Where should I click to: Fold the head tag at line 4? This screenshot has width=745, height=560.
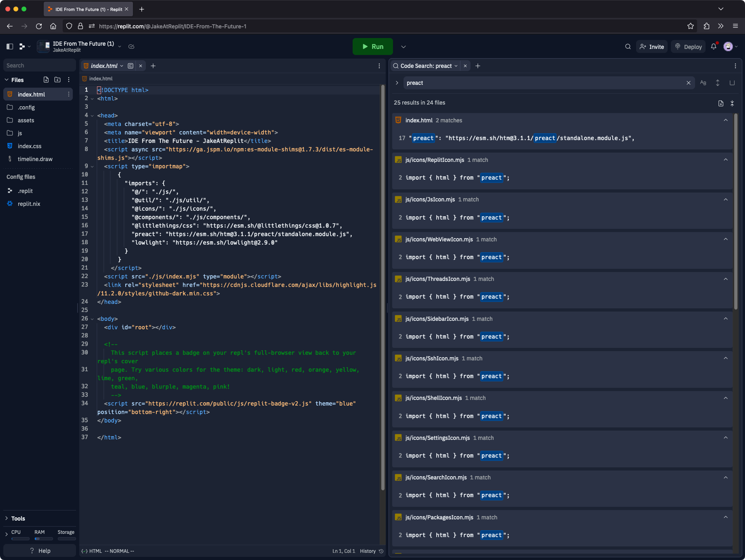[92, 116]
